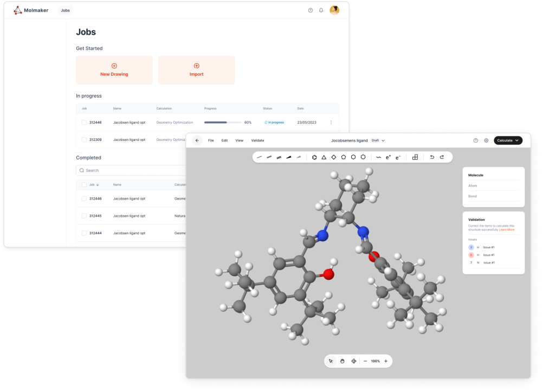Click the undo icon in the toolbar

pos(433,157)
